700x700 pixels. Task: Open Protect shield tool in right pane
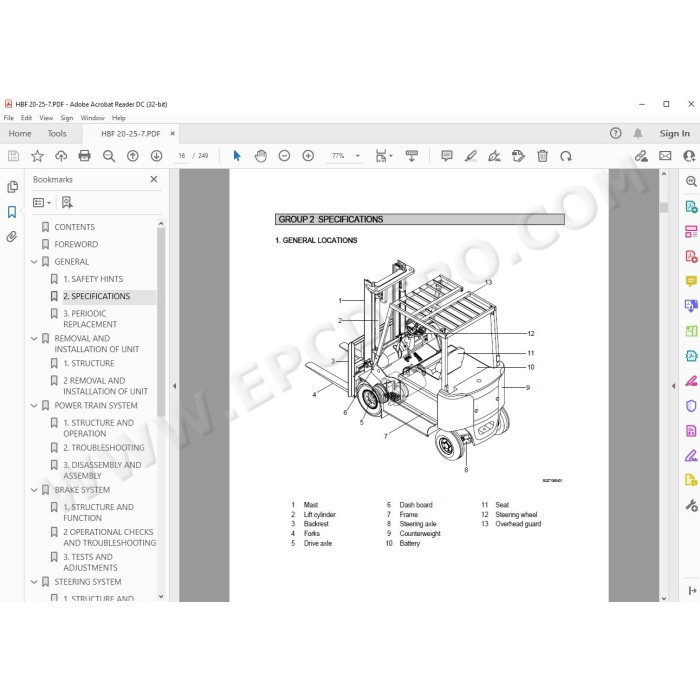pyautogui.click(x=691, y=406)
